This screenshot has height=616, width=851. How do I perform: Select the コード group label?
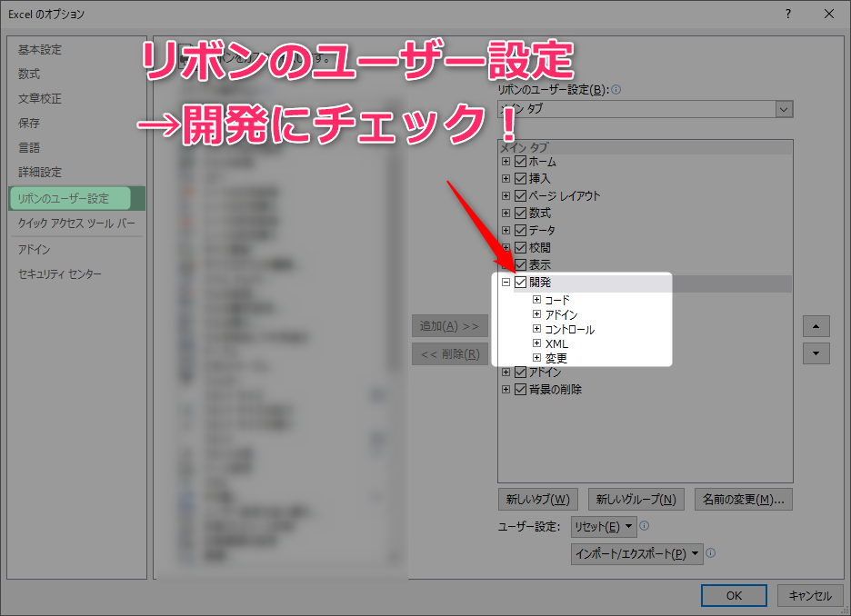pos(557,300)
